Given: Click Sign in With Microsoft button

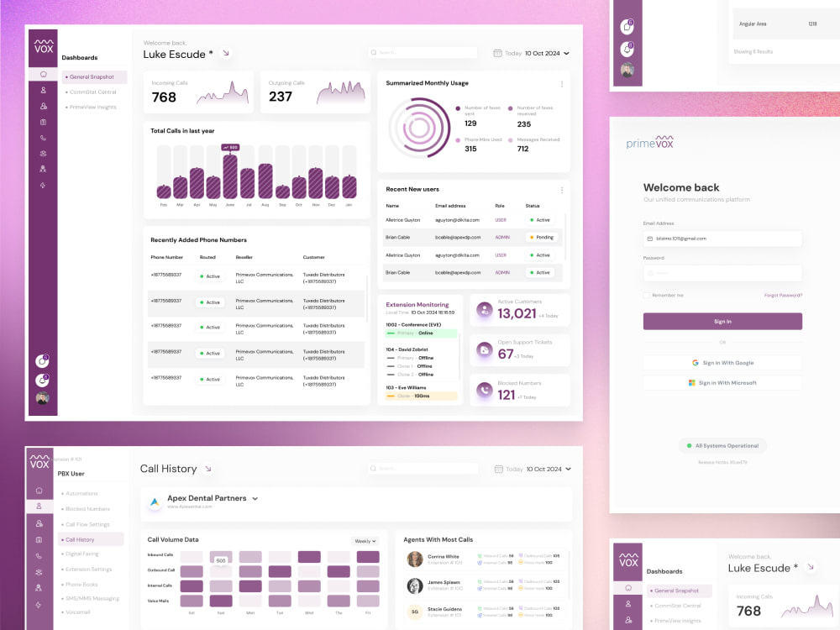Looking at the screenshot, I should (x=722, y=382).
